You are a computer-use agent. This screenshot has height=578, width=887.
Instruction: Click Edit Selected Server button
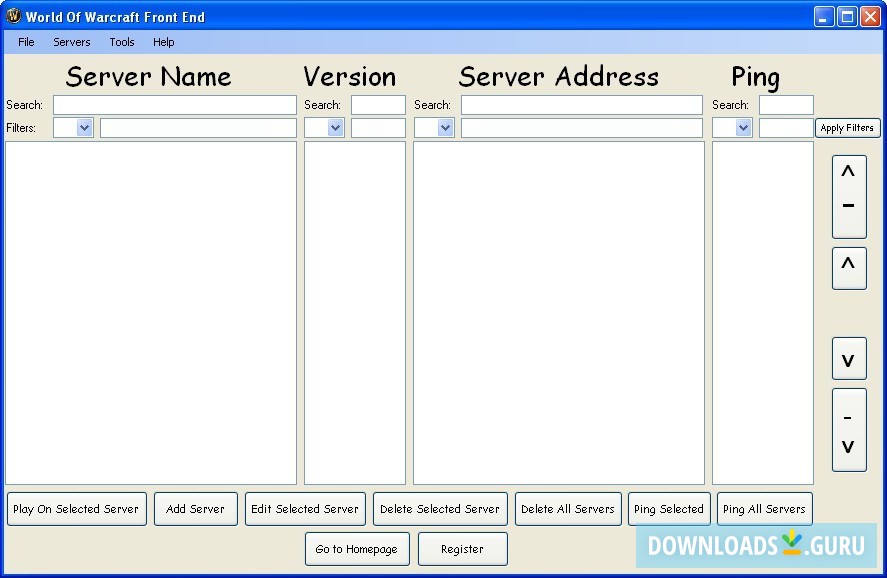(305, 509)
